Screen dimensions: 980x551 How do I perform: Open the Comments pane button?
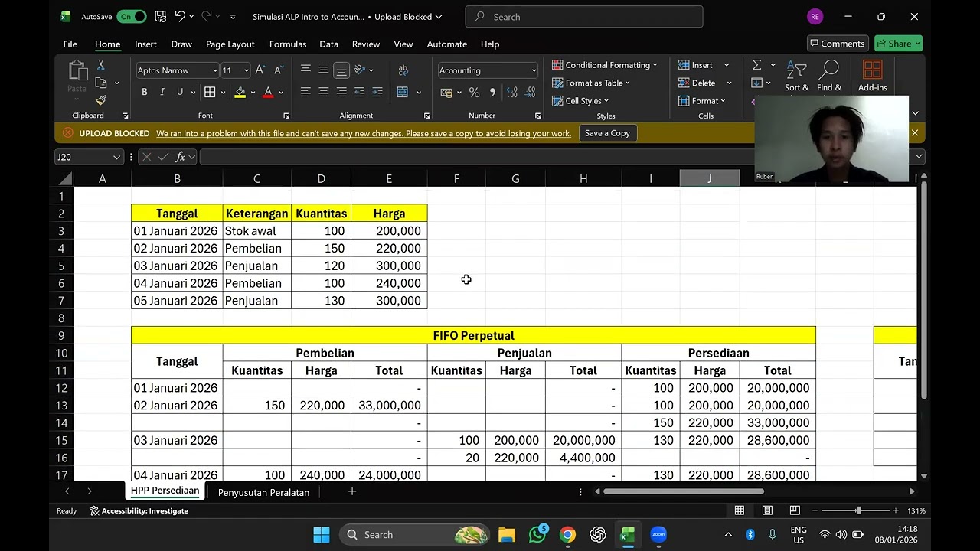pyautogui.click(x=838, y=44)
